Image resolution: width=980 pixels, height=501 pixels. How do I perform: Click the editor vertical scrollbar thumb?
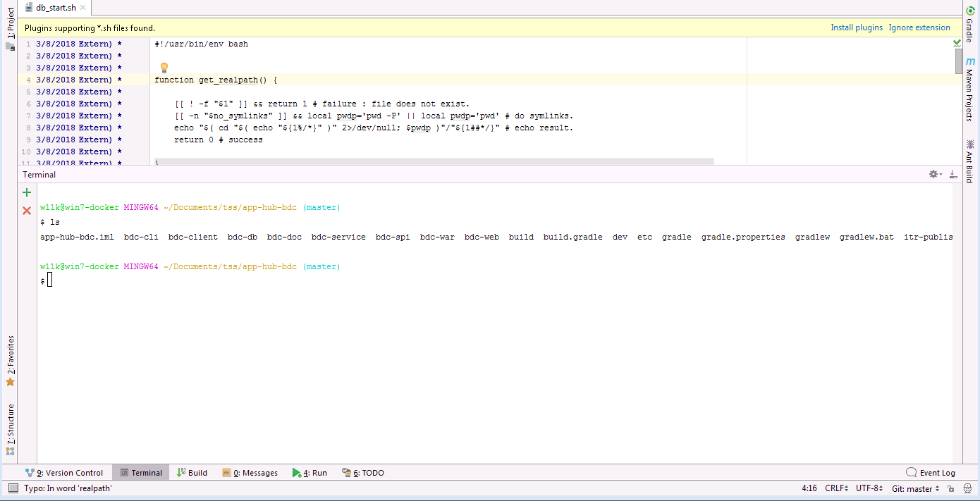(958, 61)
